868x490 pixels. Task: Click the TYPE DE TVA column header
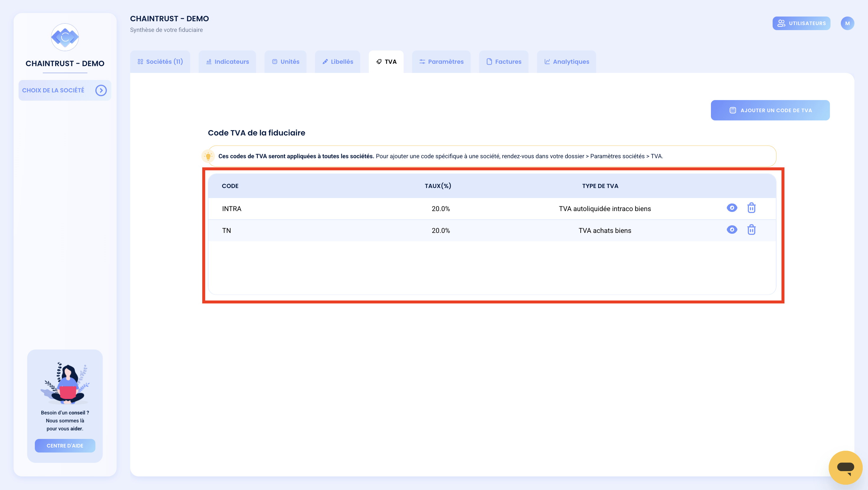pos(600,186)
